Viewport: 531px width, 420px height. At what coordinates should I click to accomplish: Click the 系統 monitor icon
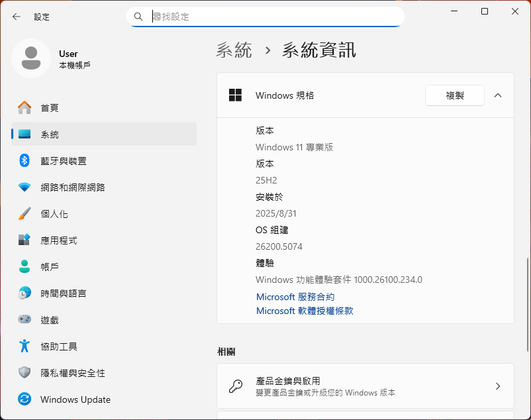click(24, 134)
